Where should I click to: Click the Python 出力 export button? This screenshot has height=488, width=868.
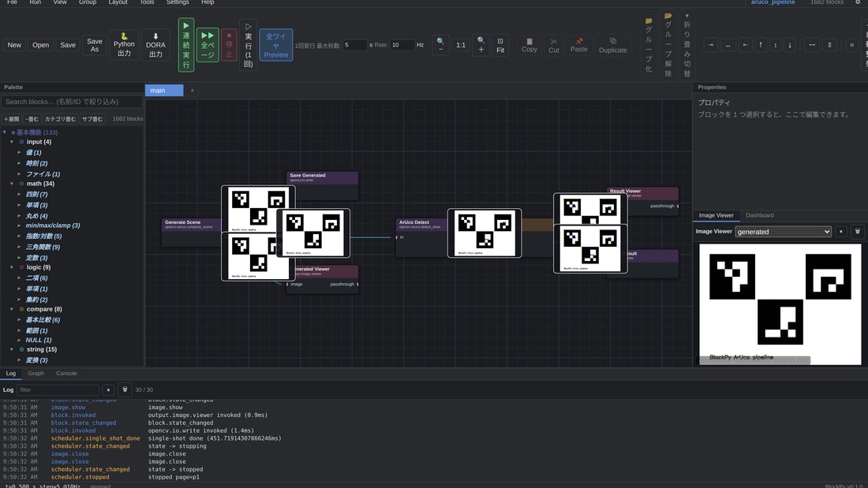pos(124,45)
